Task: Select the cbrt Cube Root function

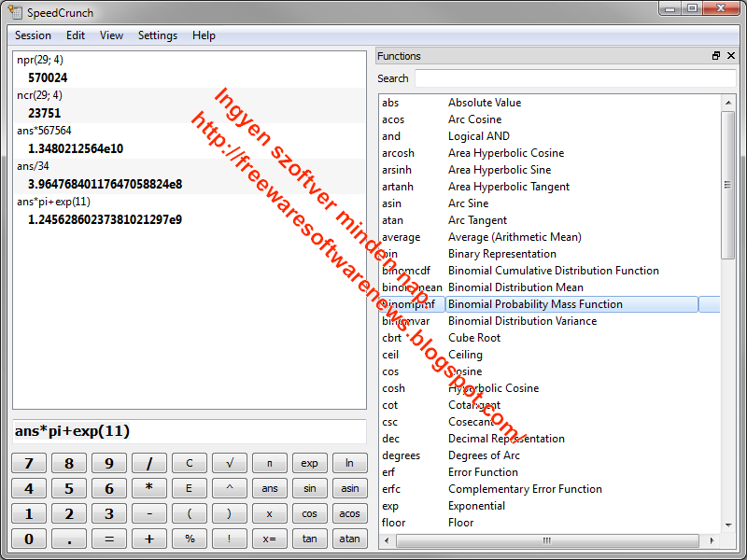Action: click(550, 338)
